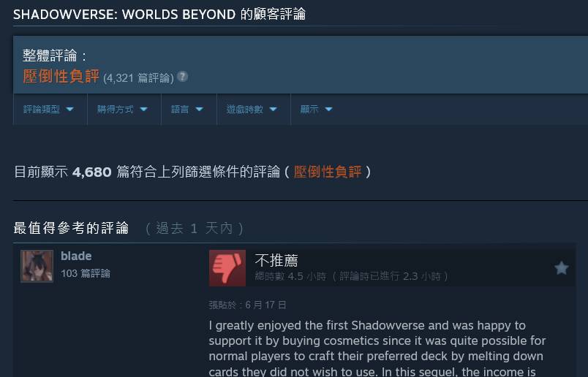Click the 張貼於：6 月 17 日 posted date
Image resolution: width=588 pixels, height=377 pixels.
coord(247,305)
